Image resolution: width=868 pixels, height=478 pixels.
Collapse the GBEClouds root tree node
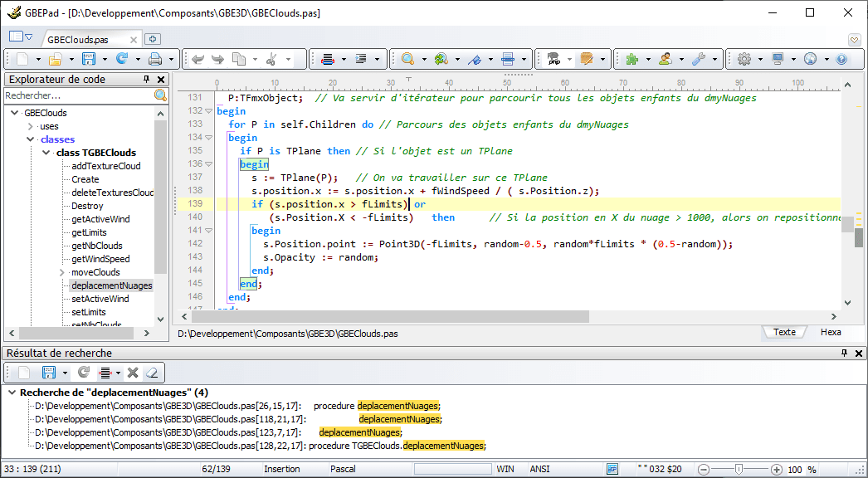(15, 112)
